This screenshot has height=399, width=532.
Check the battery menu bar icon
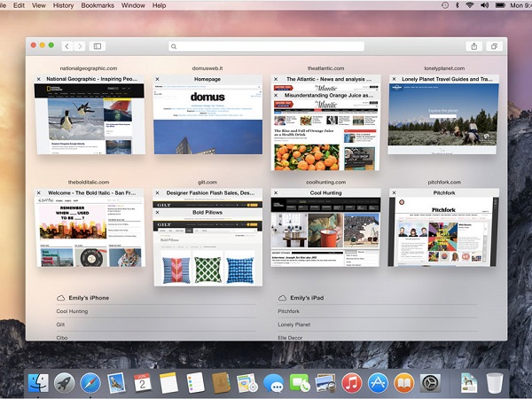click(500, 5)
